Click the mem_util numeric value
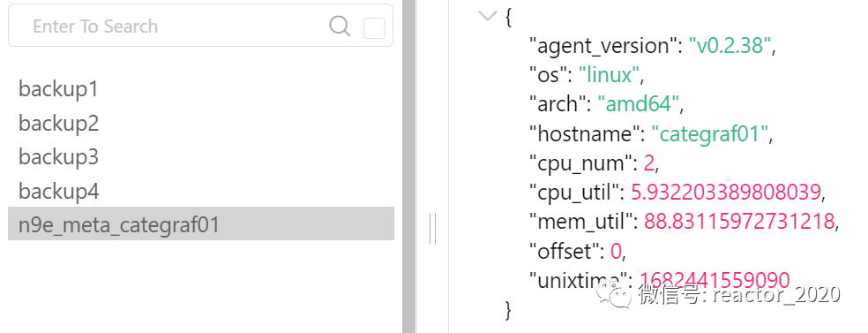 pyautogui.click(x=739, y=222)
